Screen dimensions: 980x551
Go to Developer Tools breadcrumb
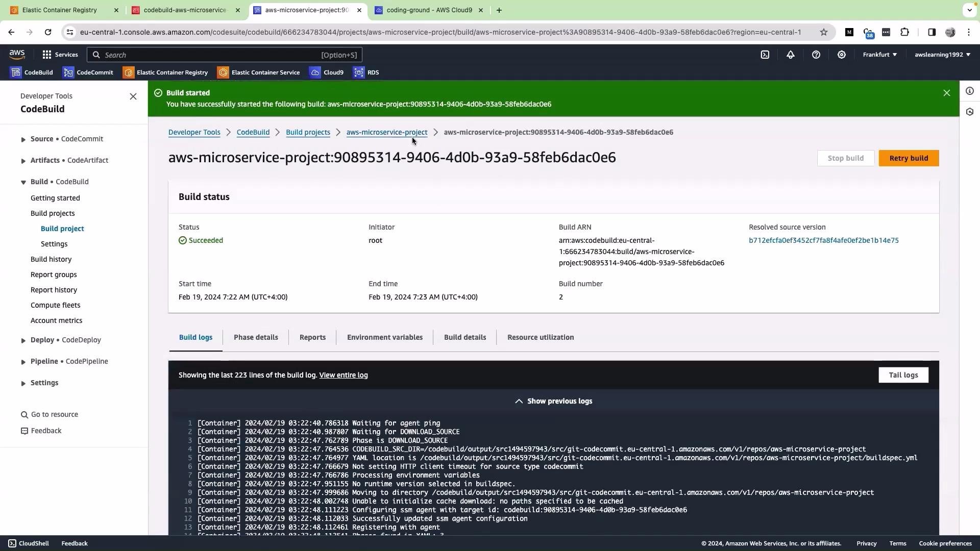click(194, 132)
